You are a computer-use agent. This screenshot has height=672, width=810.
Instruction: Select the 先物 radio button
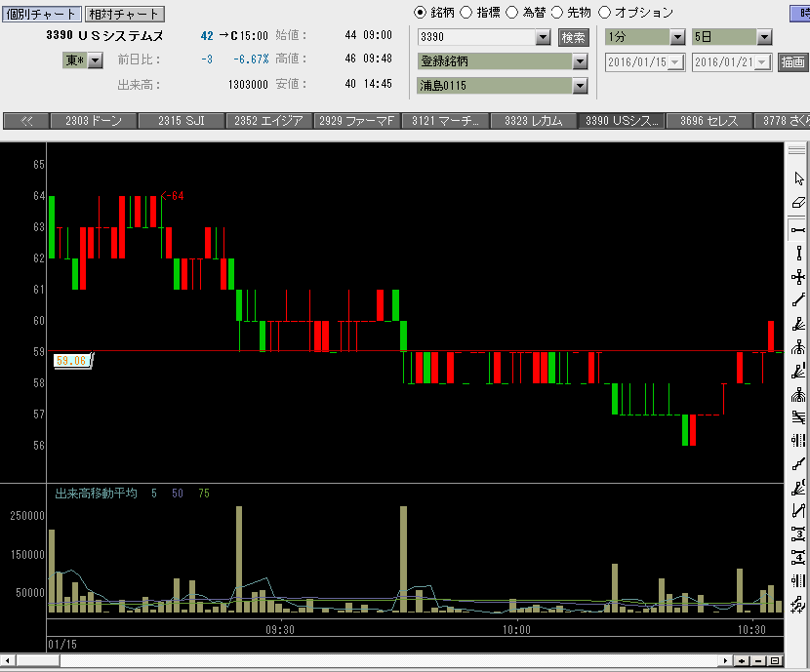tap(557, 13)
